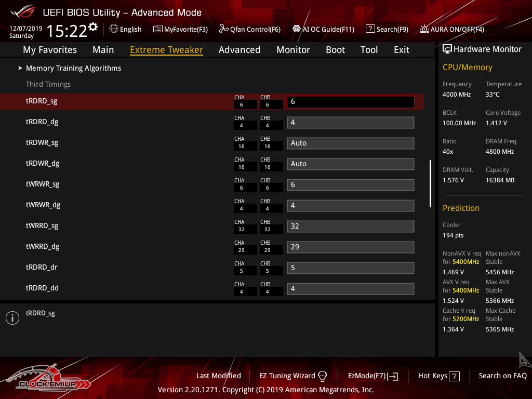Open Qfan Control fan icon
532x399 pixels.
coord(224,29)
